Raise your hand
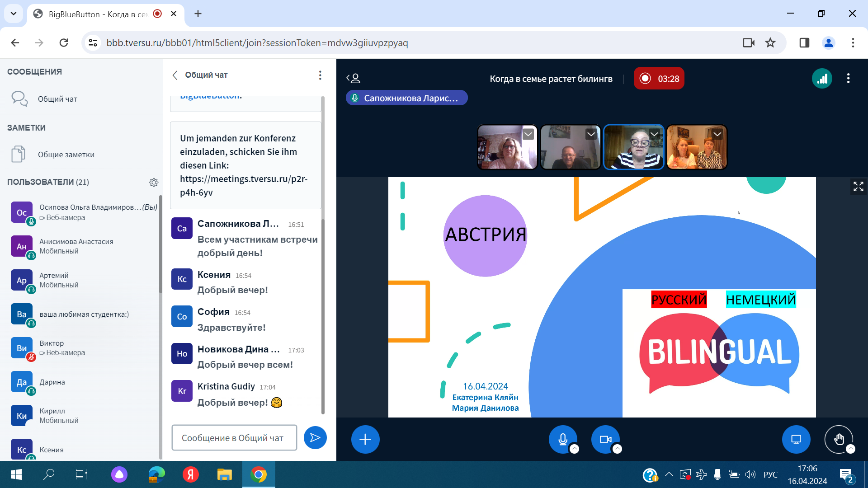Screen dimensions: 868x488 [839, 439]
